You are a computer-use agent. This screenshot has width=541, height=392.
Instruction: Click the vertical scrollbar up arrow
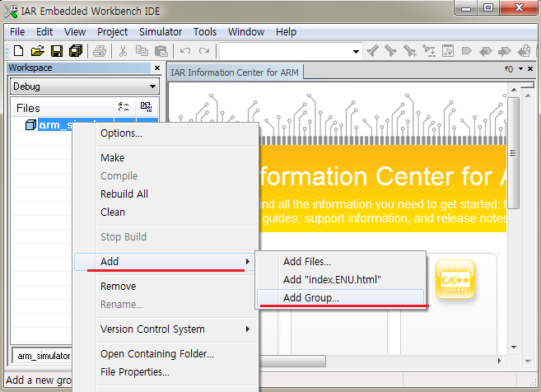(514, 90)
